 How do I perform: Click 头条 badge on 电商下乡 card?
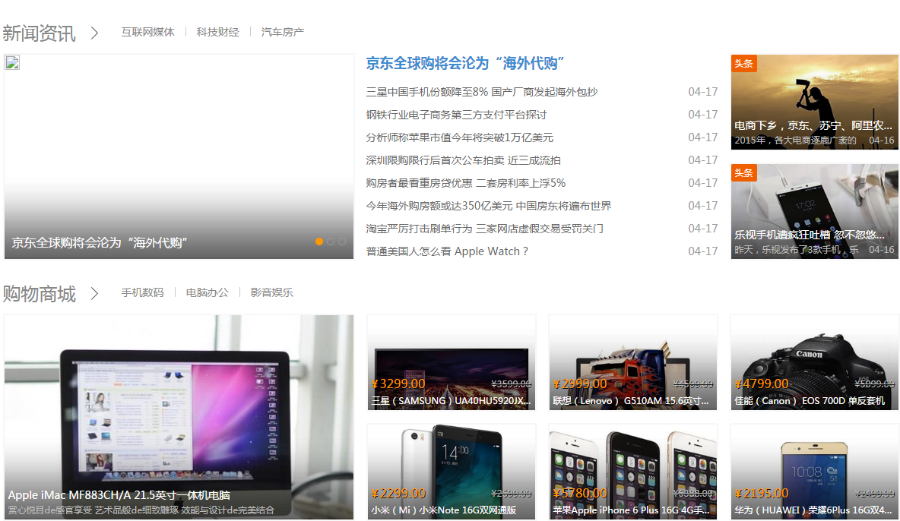click(x=744, y=63)
